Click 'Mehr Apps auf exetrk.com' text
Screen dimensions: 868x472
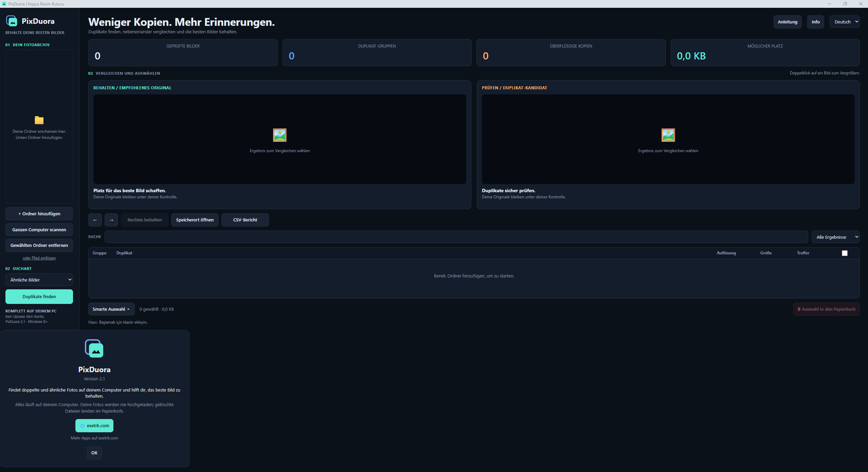point(94,438)
